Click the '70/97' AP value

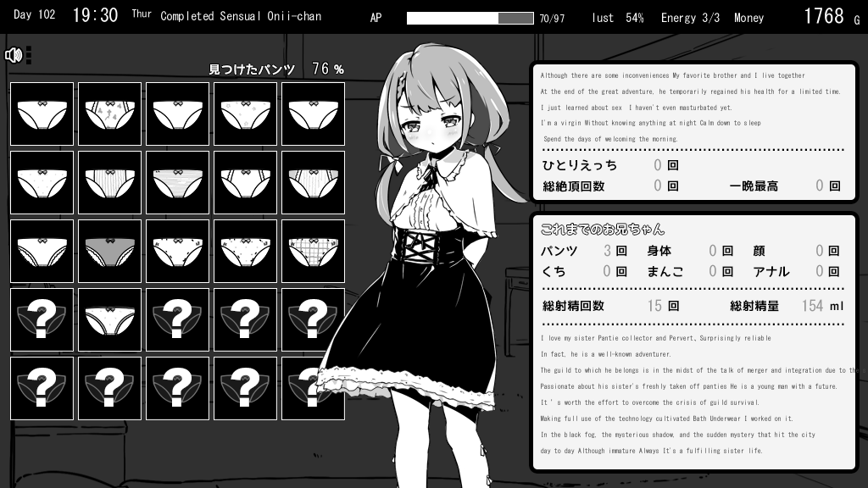coord(552,19)
